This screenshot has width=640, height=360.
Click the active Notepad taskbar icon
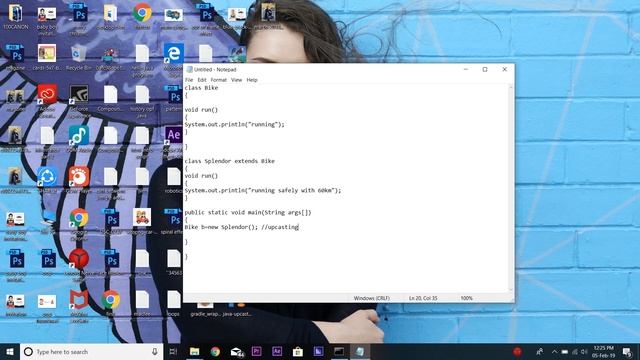(x=360, y=351)
